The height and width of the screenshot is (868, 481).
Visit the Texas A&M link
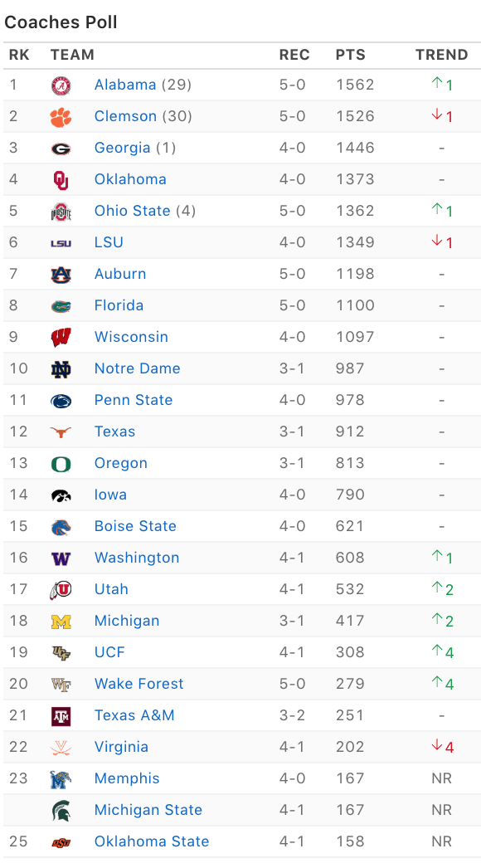coord(134,716)
